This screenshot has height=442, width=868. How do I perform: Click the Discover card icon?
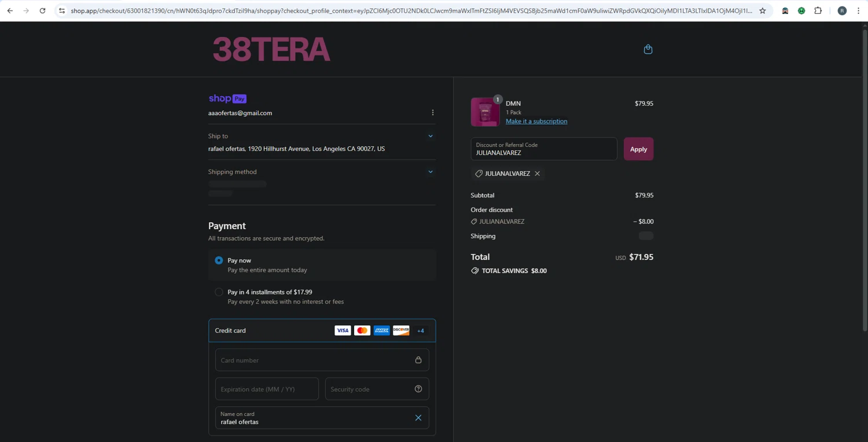pos(401,330)
